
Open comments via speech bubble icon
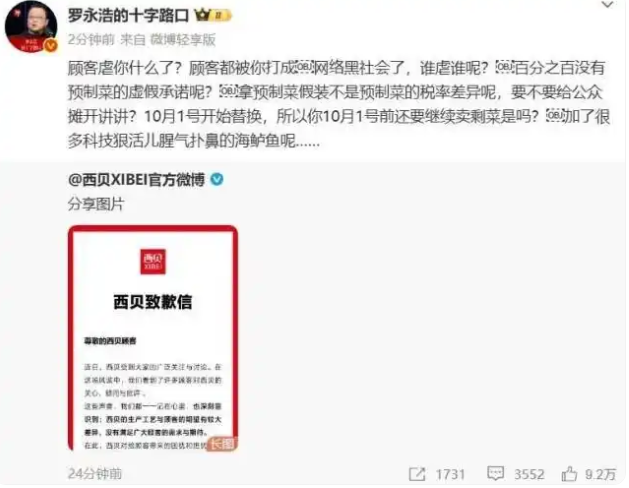coord(495,474)
